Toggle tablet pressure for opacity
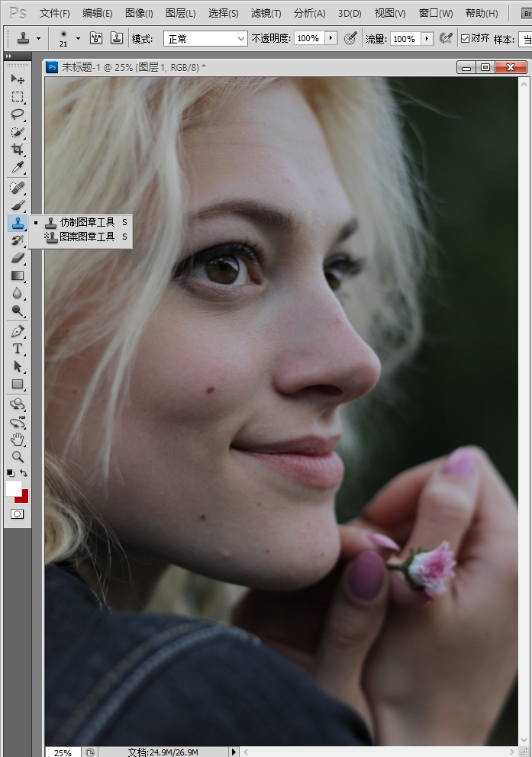The image size is (532, 757). click(x=350, y=38)
